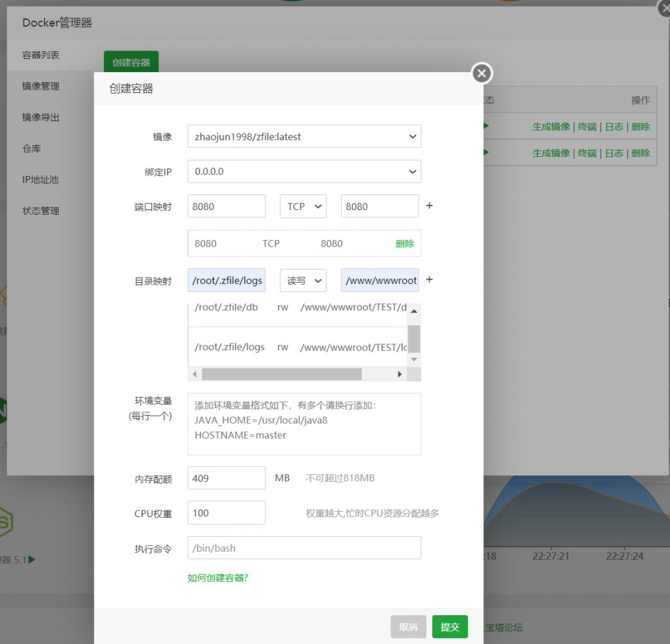Click the left arrow of the mapping list scrollbar
This screenshot has width=670, height=644.
click(x=194, y=374)
